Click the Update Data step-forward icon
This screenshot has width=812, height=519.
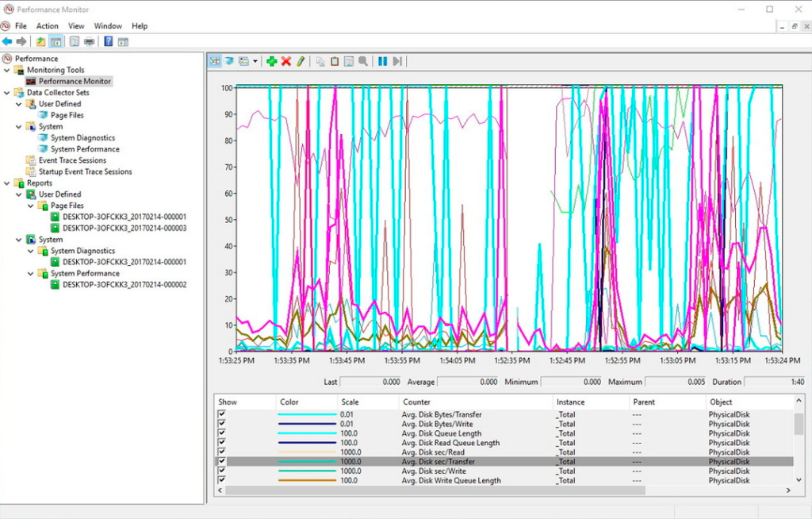tap(397, 61)
